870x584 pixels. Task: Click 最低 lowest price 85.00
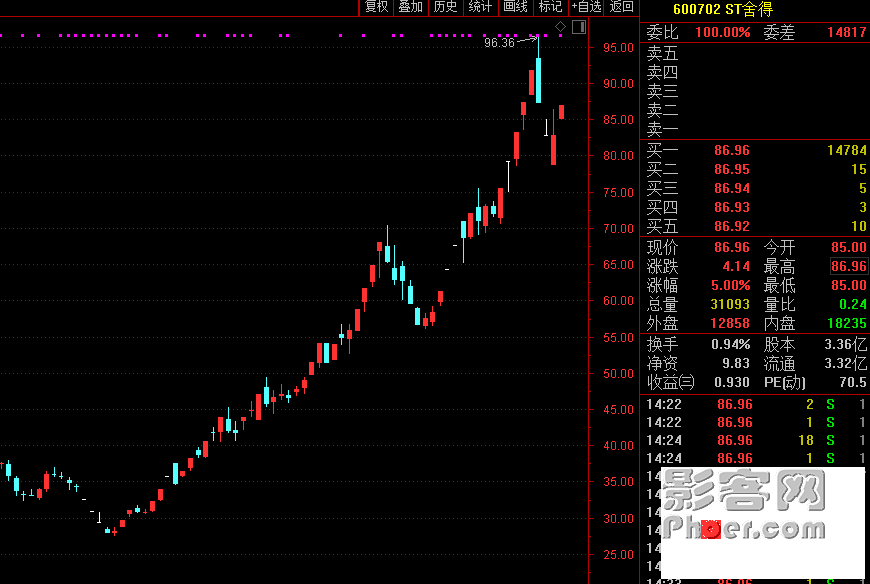tap(849, 285)
